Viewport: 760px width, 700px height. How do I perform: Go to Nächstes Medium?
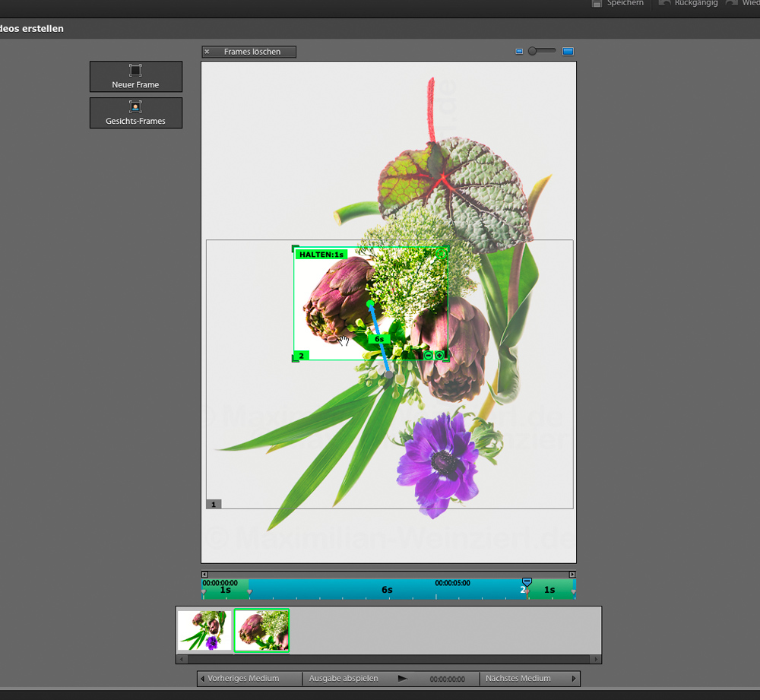tap(530, 678)
